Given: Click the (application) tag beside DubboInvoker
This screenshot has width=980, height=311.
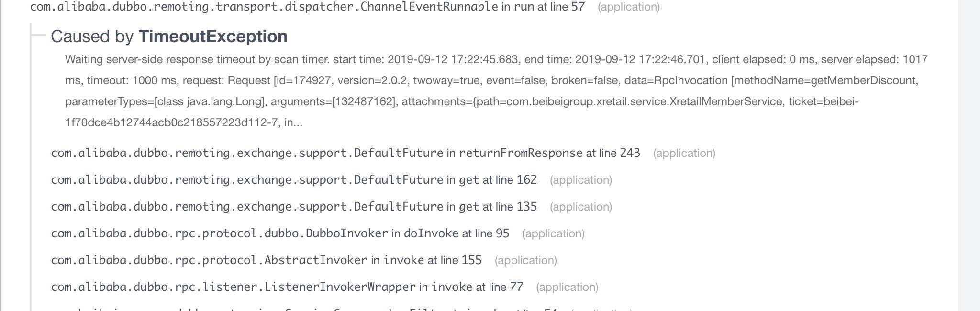Looking at the screenshot, I should point(553,233).
